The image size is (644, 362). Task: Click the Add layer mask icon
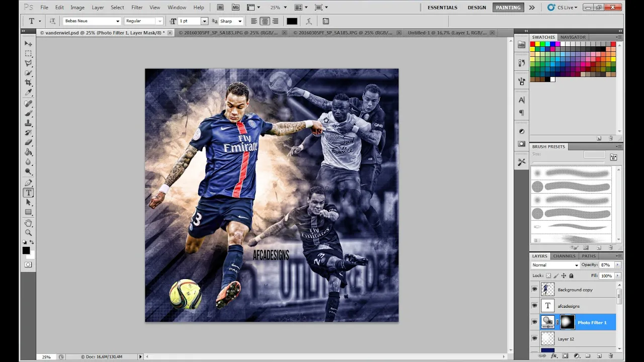coord(565,355)
